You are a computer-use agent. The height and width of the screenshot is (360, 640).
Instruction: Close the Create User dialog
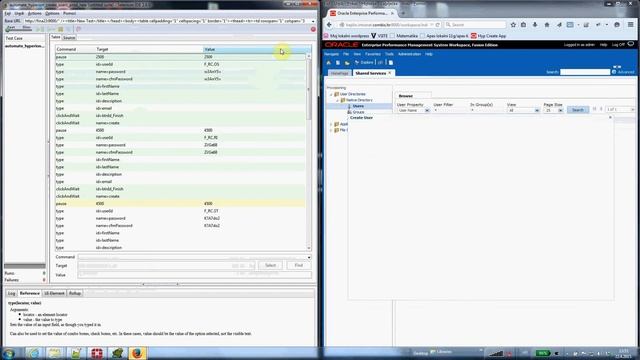tap(610, 118)
